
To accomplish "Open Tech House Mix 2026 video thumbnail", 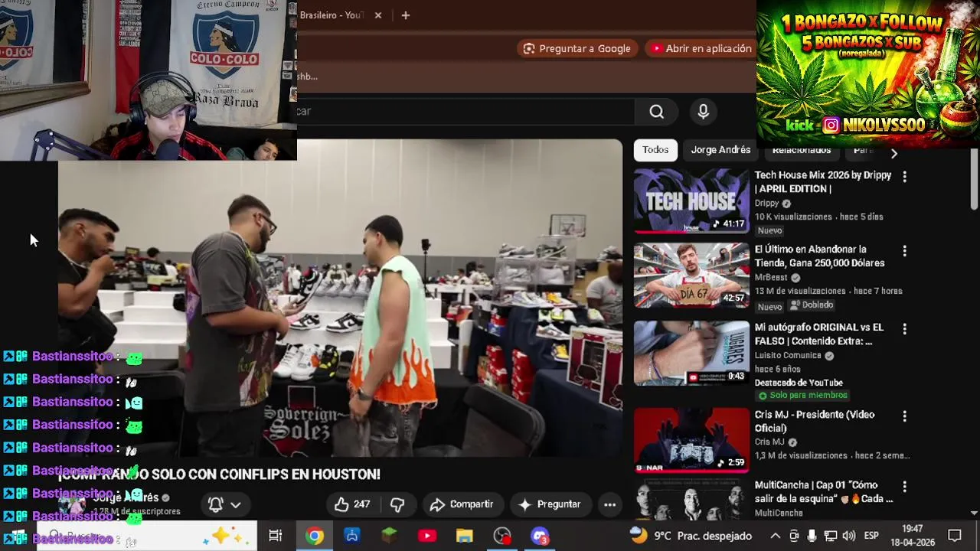I will [x=691, y=201].
